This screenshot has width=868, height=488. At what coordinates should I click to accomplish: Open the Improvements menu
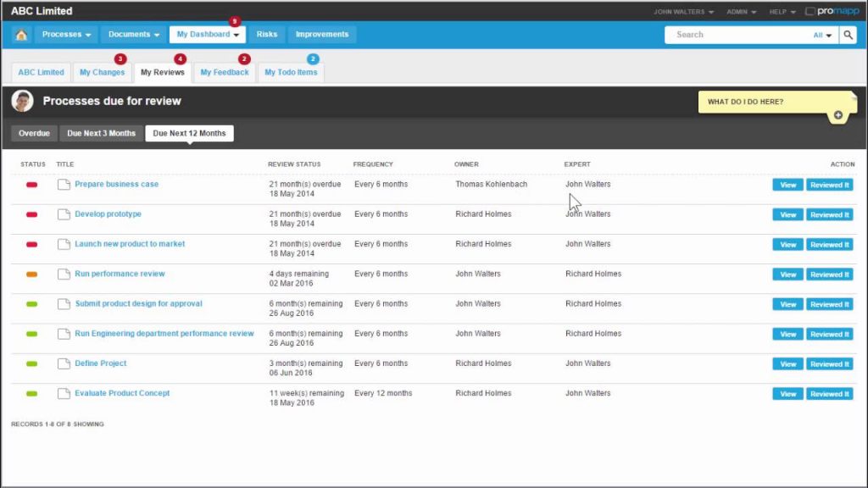(x=321, y=34)
